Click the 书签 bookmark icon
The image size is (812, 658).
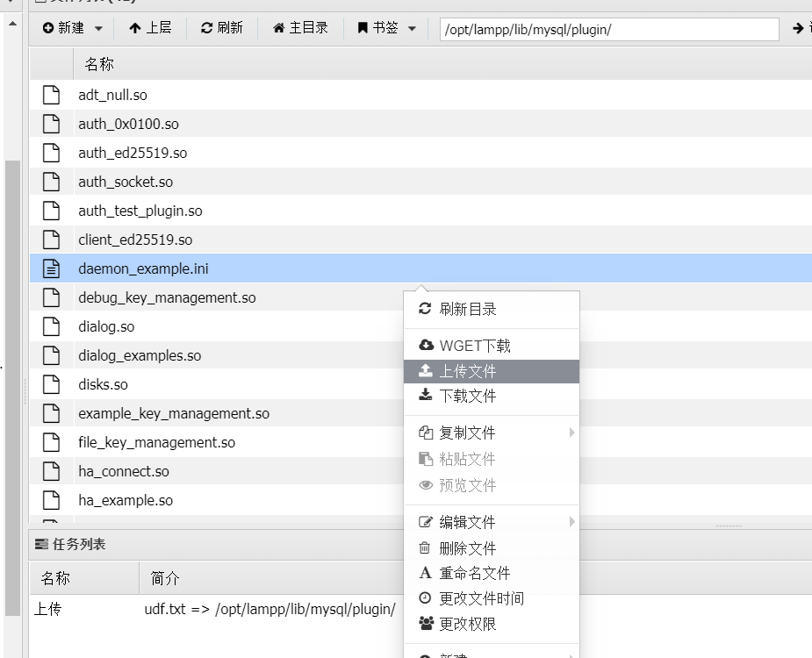363,28
